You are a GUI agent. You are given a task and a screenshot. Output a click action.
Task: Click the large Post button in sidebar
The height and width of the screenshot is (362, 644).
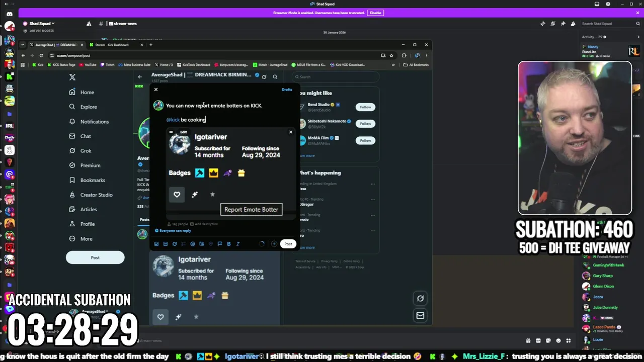pos(95,257)
